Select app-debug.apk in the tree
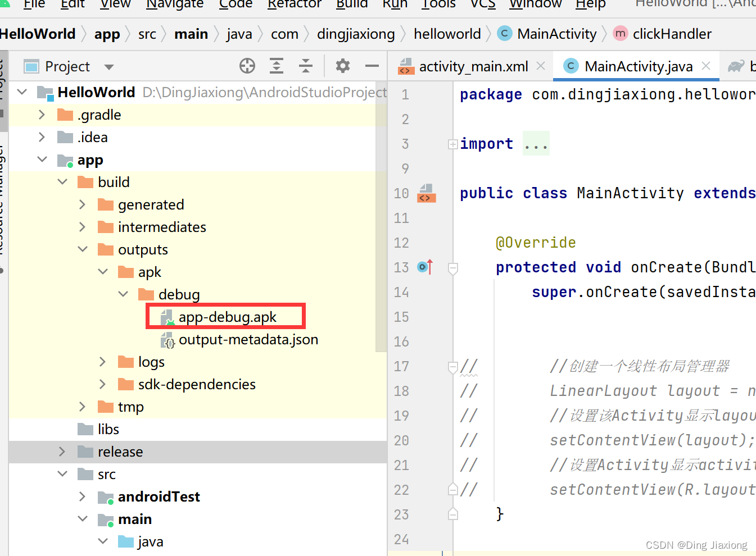This screenshot has width=756, height=556. tap(228, 317)
